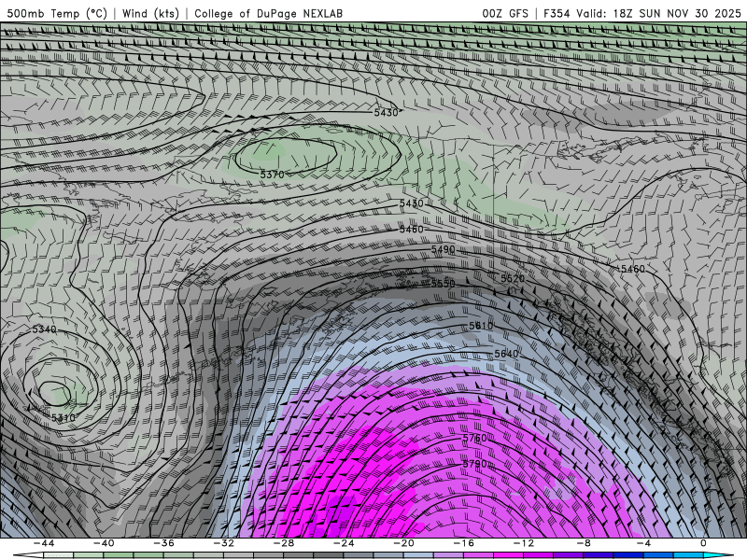Click the -8 color scale label
The height and width of the screenshot is (560, 747).
click(584, 543)
